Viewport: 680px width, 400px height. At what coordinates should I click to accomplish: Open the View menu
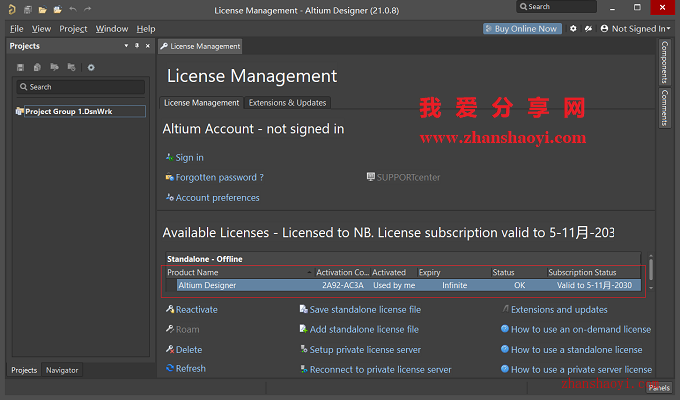pos(41,29)
